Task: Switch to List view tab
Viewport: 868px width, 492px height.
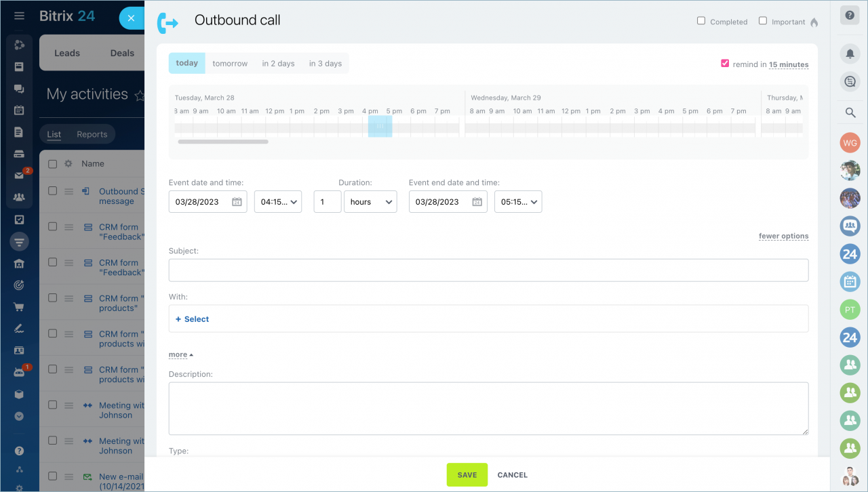Action: (54, 134)
